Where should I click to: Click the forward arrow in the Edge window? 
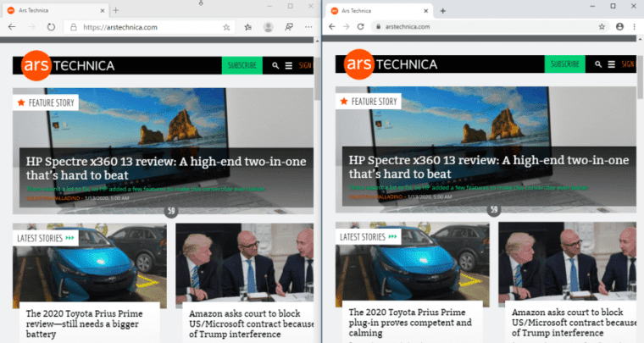[x=31, y=27]
